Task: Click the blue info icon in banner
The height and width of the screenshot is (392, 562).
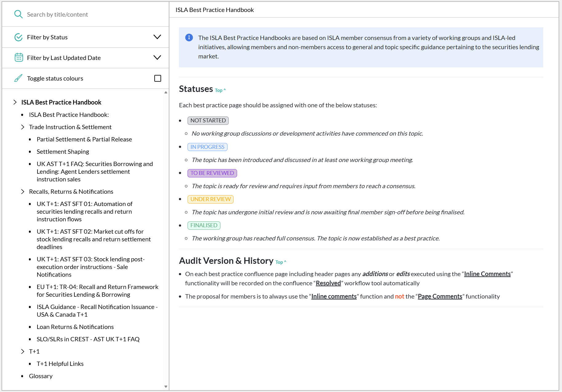Action: point(189,38)
